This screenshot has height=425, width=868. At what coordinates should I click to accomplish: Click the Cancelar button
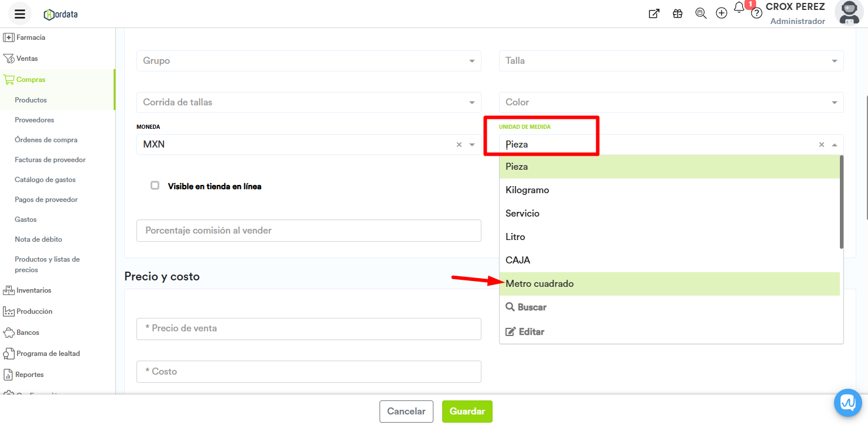coord(406,412)
